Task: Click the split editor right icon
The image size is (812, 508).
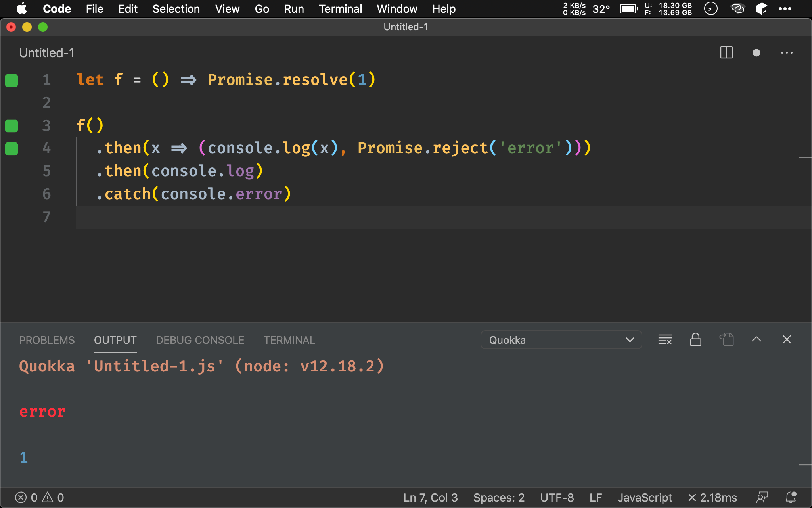Action: pos(726,53)
